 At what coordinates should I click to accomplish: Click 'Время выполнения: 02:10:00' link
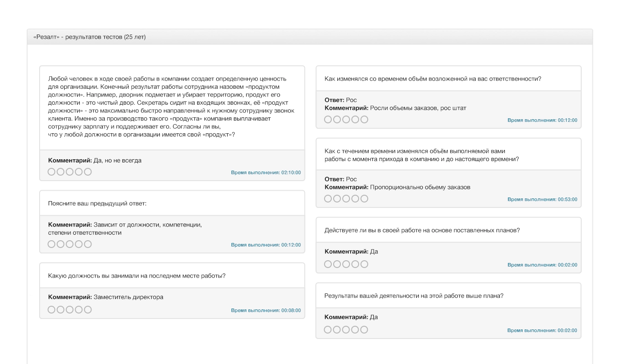266,172
